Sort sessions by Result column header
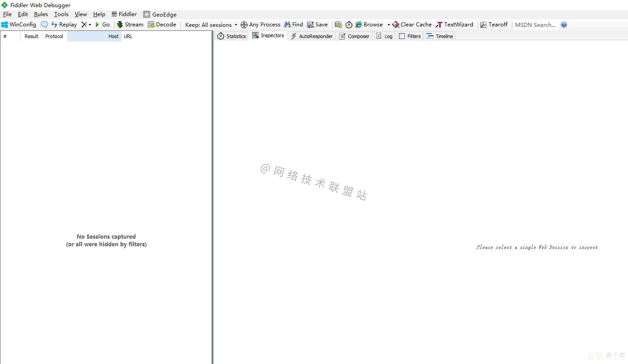Viewport: 628px width, 364px height. (31, 36)
